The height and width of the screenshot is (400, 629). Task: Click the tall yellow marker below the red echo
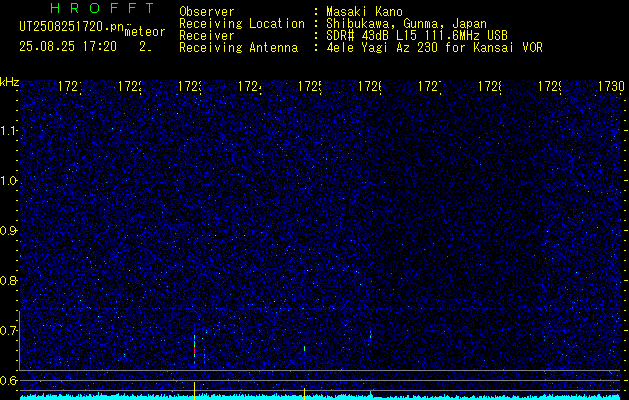point(195,390)
